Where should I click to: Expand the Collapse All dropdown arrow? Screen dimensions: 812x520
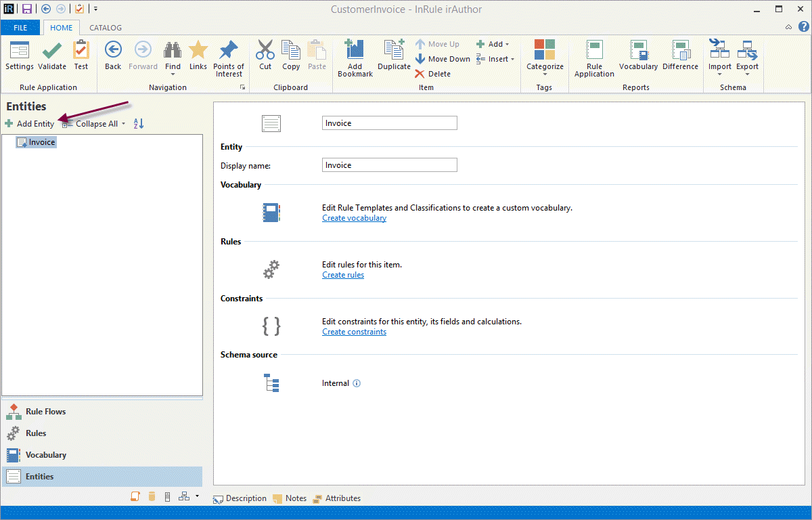(123, 124)
